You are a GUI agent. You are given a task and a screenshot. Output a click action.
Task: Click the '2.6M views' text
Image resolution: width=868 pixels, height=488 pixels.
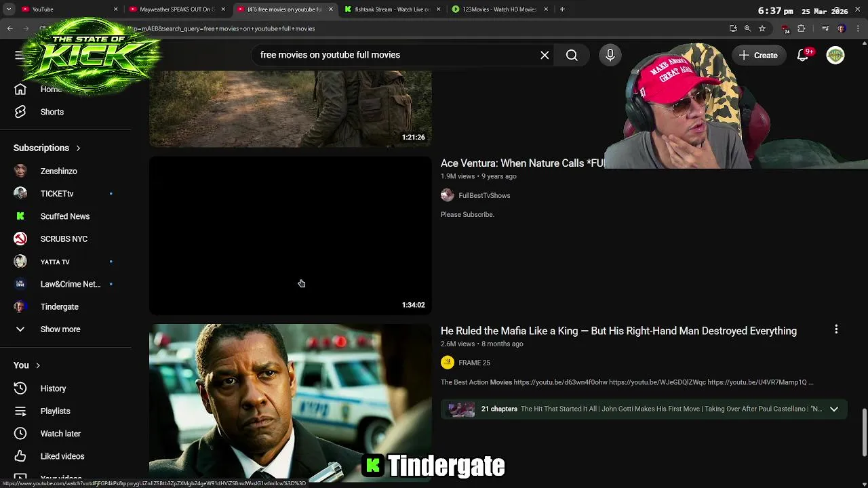[458, 344]
